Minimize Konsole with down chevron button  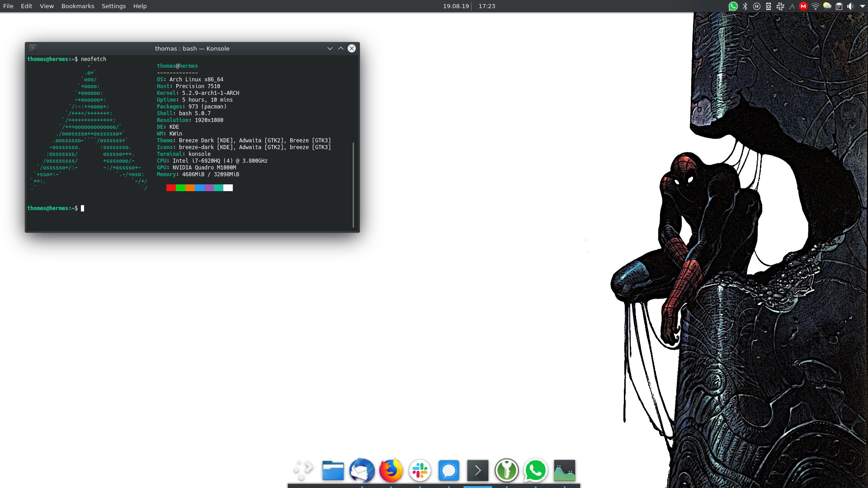330,48
